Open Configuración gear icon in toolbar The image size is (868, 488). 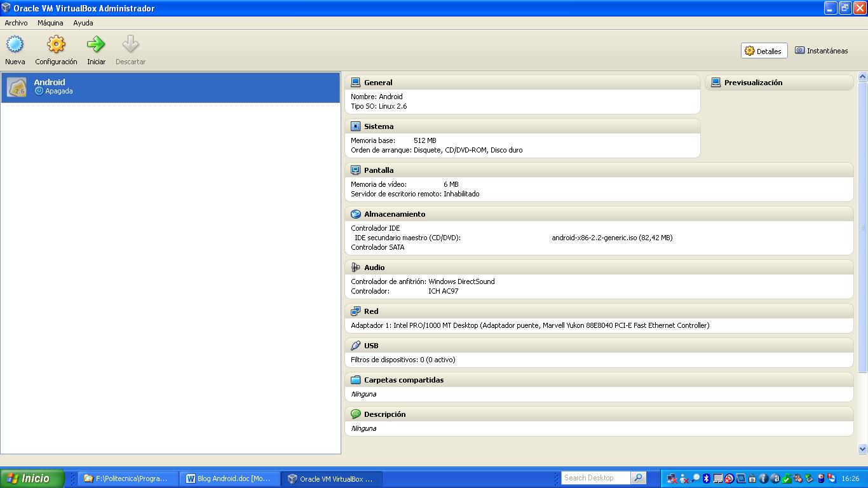point(56,44)
